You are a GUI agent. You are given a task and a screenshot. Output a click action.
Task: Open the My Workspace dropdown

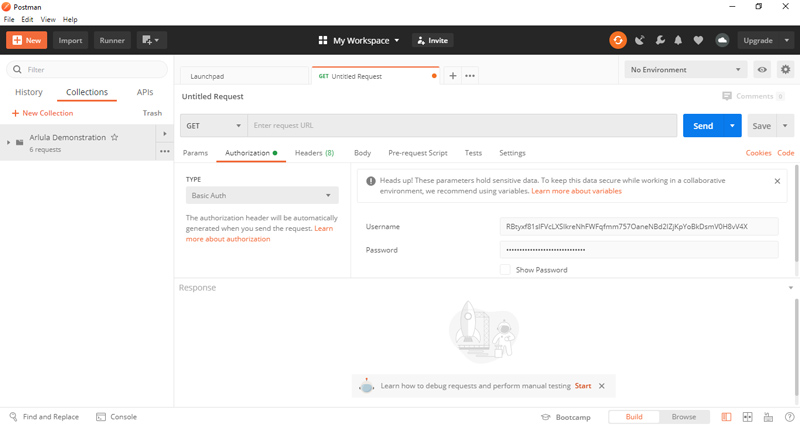(x=359, y=40)
